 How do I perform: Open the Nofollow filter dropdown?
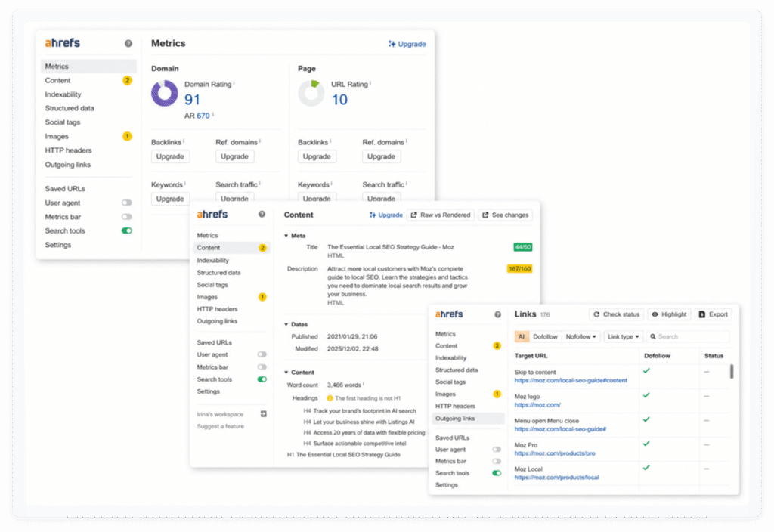coord(581,336)
